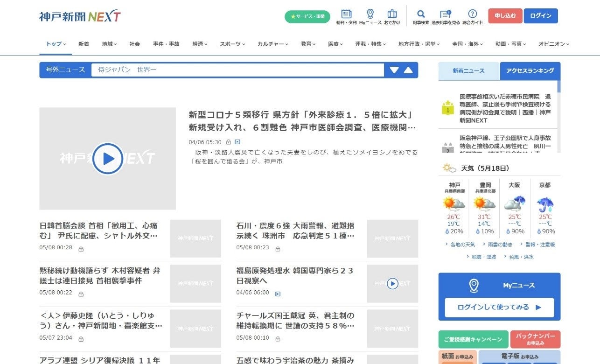
Task: Click the lock icon beside 04/06 05:30
Action: pyautogui.click(x=229, y=142)
